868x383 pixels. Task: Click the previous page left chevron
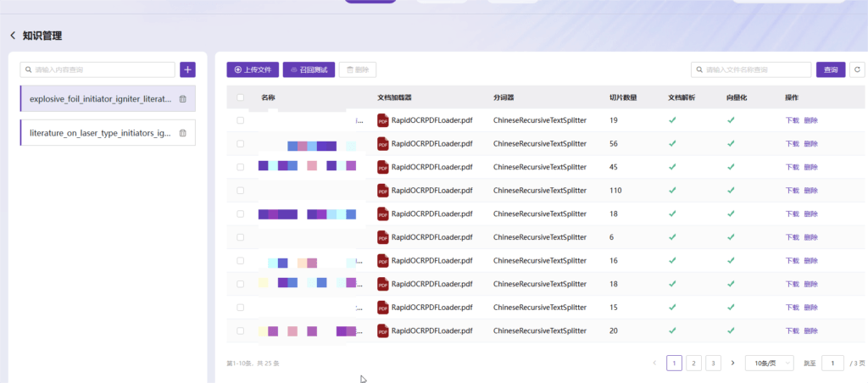[655, 363]
